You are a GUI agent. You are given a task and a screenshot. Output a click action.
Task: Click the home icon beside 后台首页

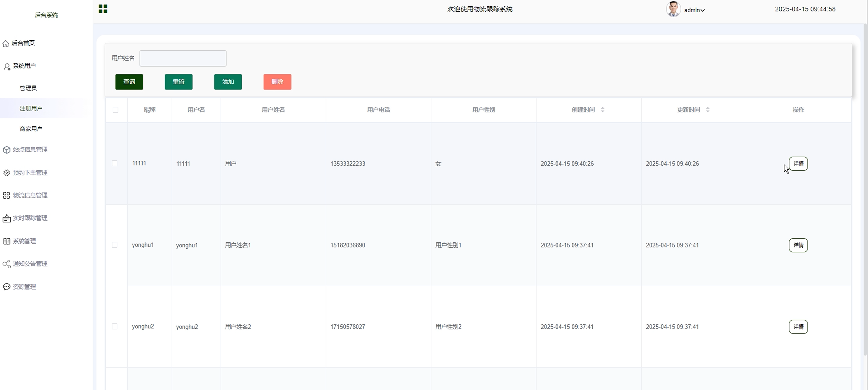(6, 43)
